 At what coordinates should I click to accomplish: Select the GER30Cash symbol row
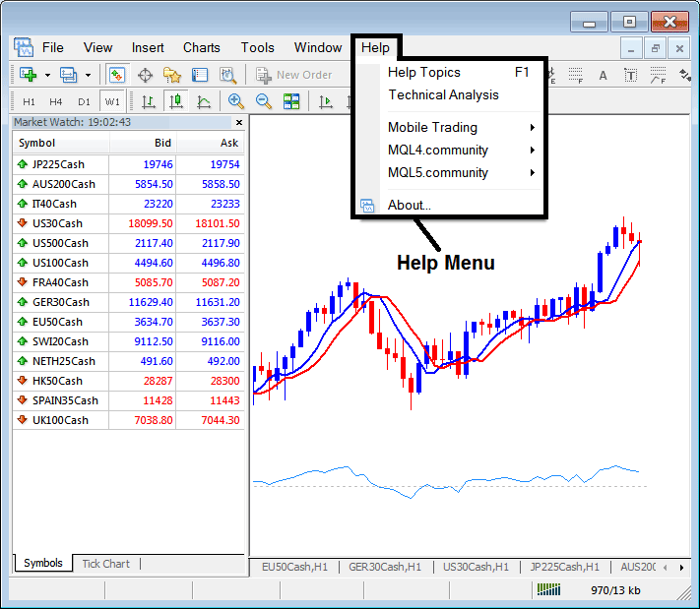pyautogui.click(x=129, y=302)
